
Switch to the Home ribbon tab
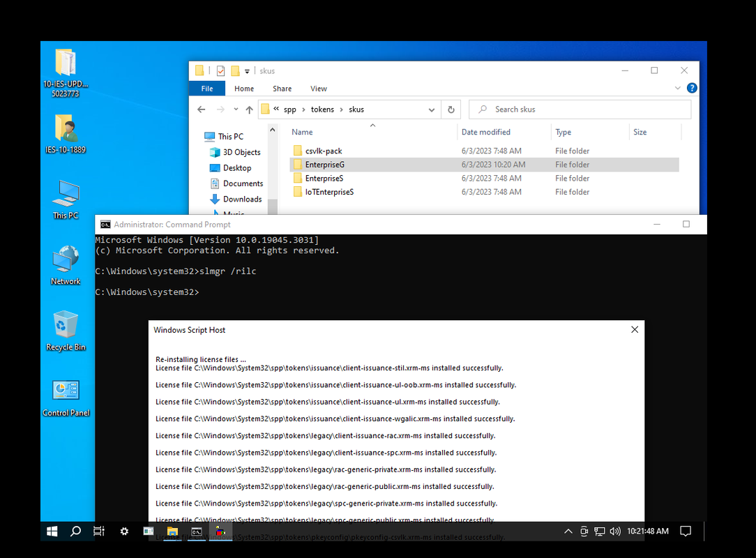(244, 89)
